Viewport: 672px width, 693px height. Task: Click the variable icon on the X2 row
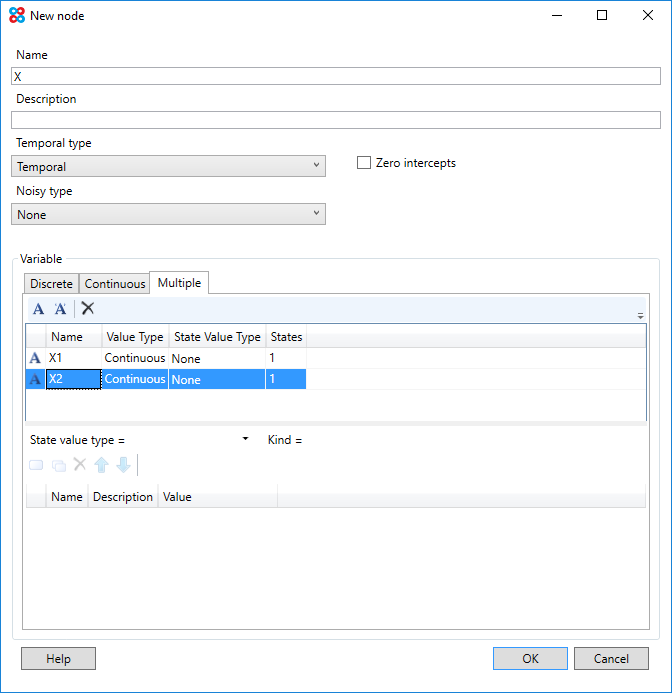35,379
